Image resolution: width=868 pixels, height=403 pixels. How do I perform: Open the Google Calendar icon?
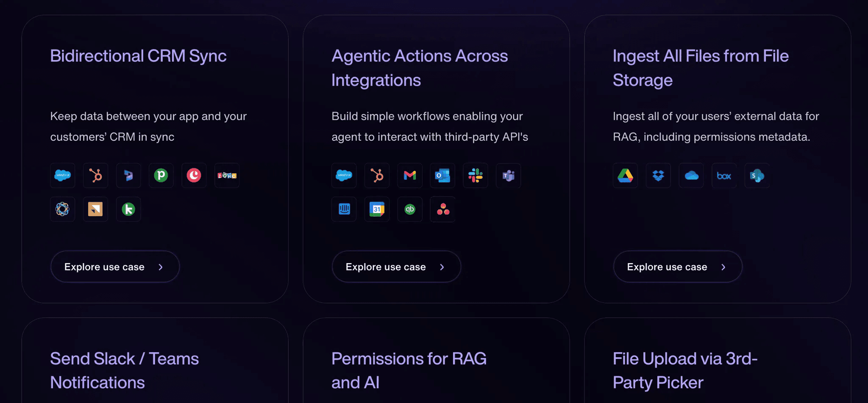(x=377, y=209)
